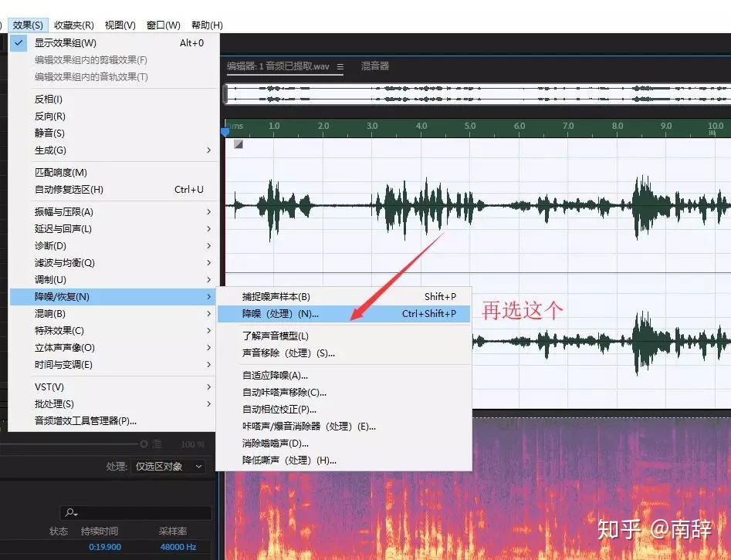Open 消除嗡嗡声(D)...
The image size is (731, 560).
pyautogui.click(x=344, y=444)
